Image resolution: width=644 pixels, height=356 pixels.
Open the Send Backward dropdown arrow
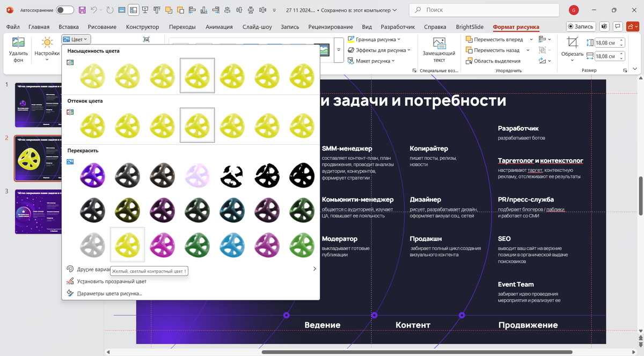click(x=528, y=50)
